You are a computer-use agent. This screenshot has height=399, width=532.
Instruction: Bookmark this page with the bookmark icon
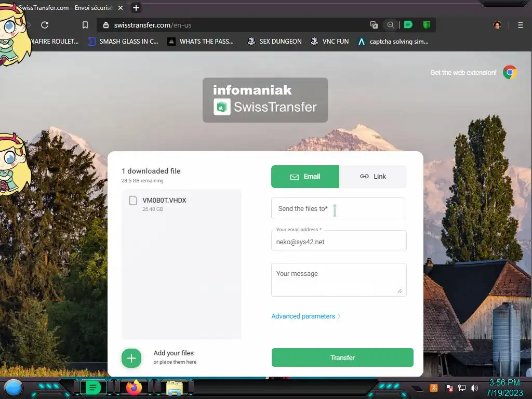point(85,25)
